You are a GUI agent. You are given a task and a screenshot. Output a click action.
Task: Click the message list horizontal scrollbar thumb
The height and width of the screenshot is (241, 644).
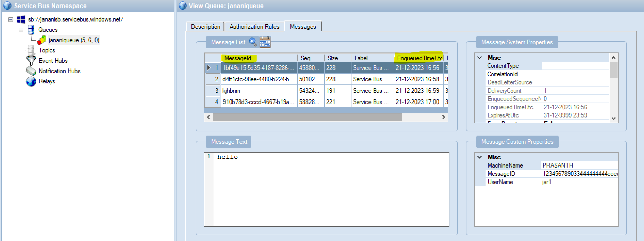pyautogui.click(x=307, y=117)
